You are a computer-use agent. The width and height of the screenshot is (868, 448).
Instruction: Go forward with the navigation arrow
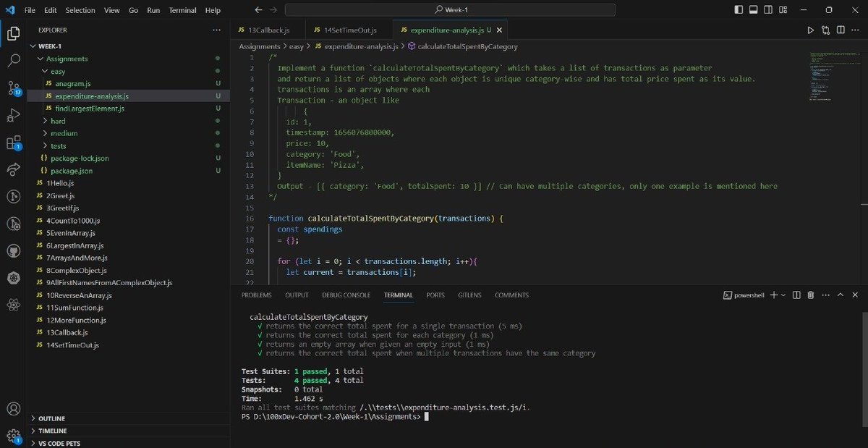pyautogui.click(x=275, y=10)
